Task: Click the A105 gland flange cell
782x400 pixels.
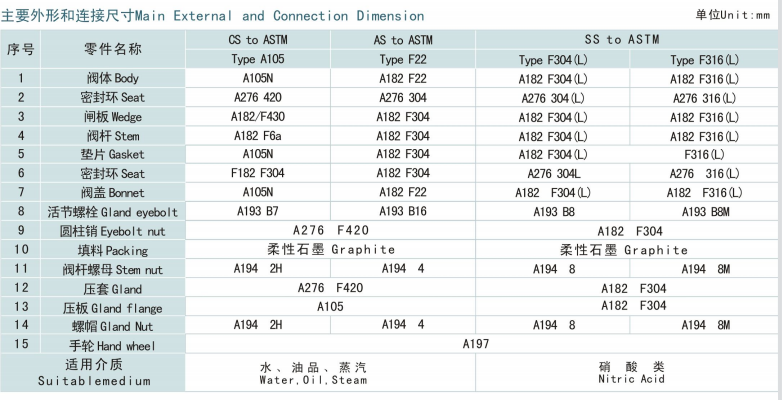Action: point(330,306)
